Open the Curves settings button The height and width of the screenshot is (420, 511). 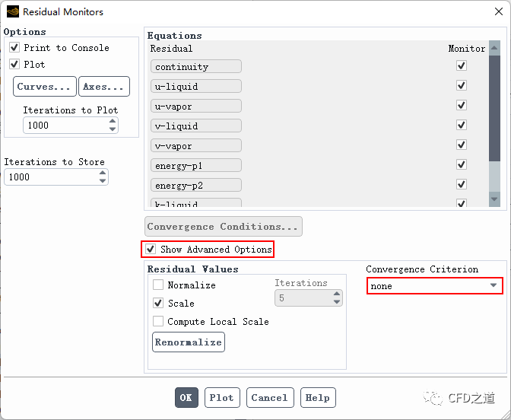[45, 87]
